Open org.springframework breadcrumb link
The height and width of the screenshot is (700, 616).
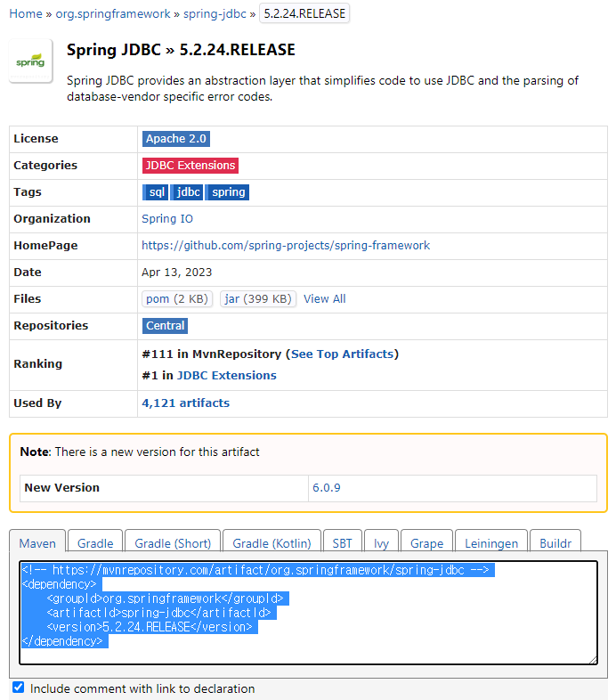[x=113, y=14]
